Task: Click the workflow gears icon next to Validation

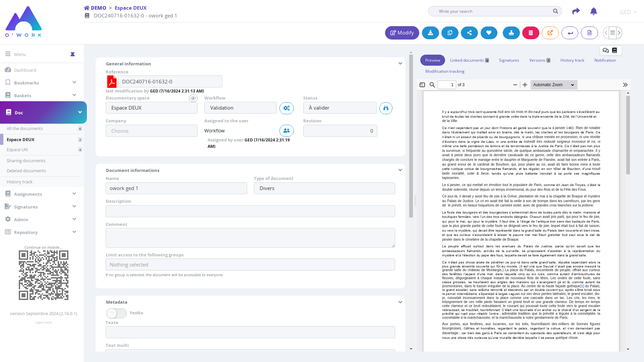Action: pyautogui.click(x=286, y=108)
